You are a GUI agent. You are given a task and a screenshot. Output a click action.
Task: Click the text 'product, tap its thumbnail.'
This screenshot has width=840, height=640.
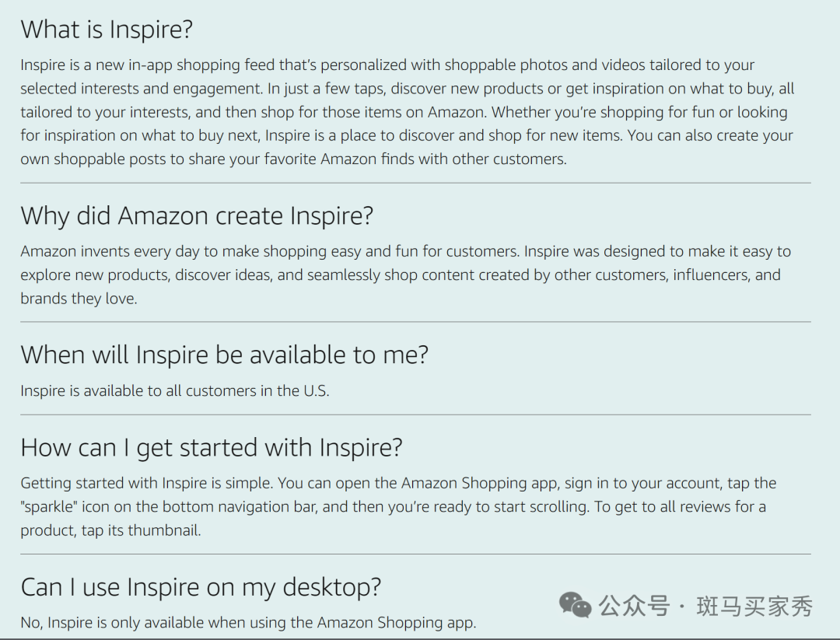click(x=111, y=531)
